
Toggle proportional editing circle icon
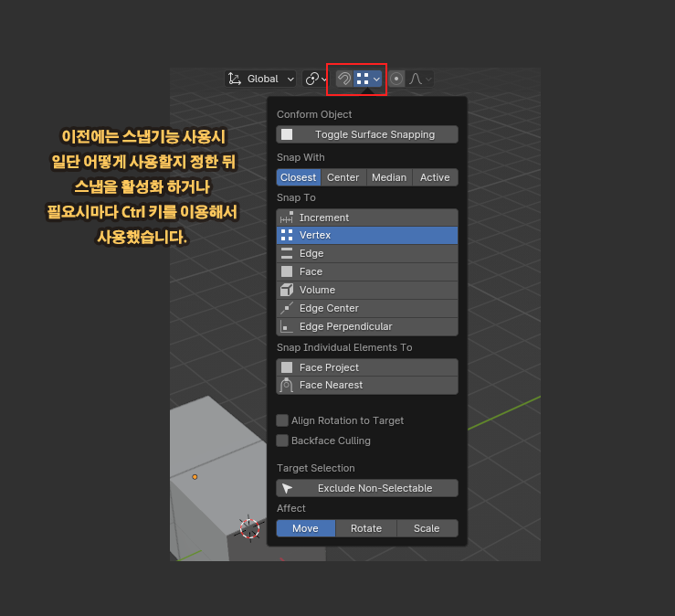[x=396, y=79]
